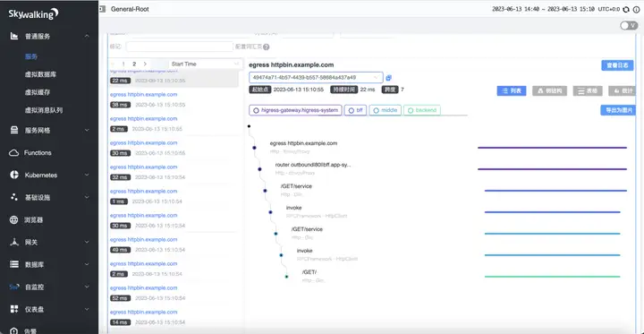Switch to the 列表 view

(512, 91)
